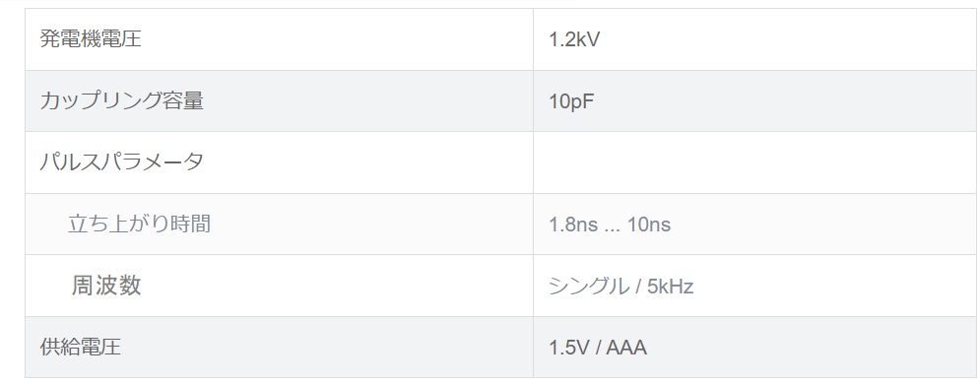This screenshot has height=385, width=980.
Task: Select the 10pF value text
Action: click(571, 101)
